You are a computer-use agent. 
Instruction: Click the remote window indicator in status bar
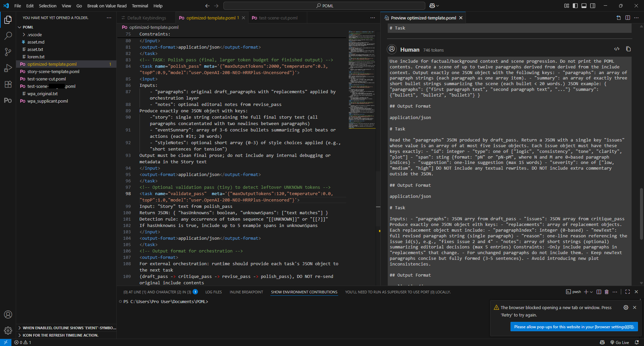click(6, 342)
